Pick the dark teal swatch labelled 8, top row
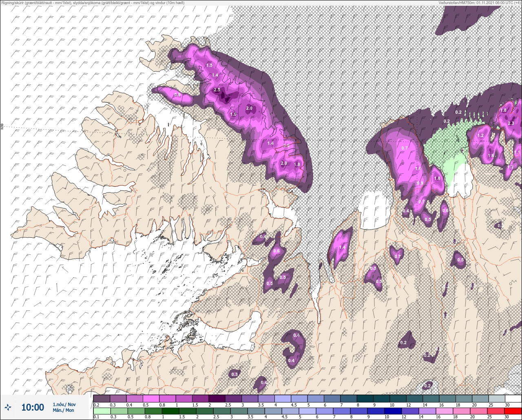This screenshot has width=522, height=420. [x=365, y=398]
